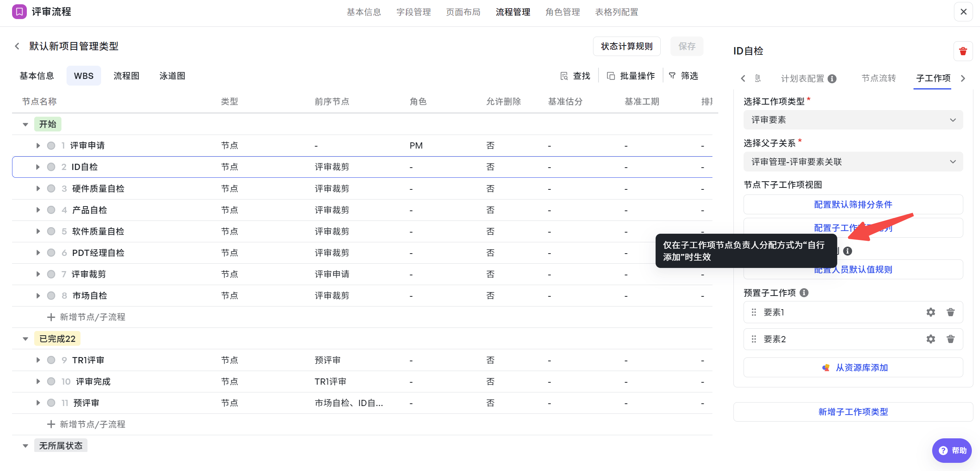Click the purple 评审流程 bookmark app icon
The image size is (980, 471).
click(19, 12)
